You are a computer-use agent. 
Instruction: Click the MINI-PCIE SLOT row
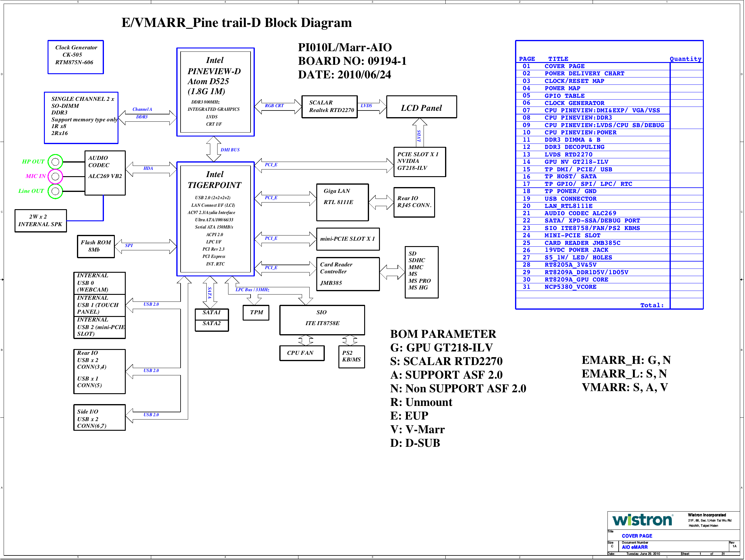tap(609, 236)
